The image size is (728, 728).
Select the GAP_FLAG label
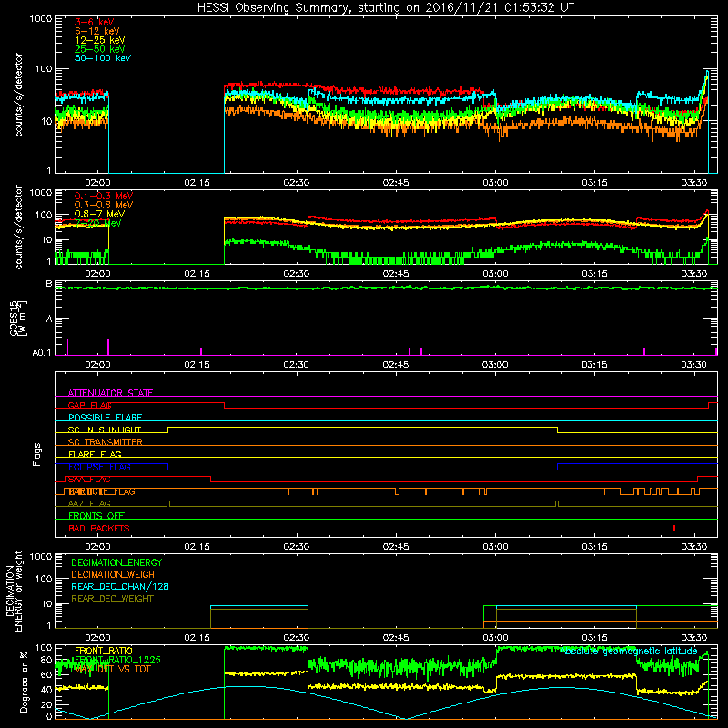click(x=89, y=405)
